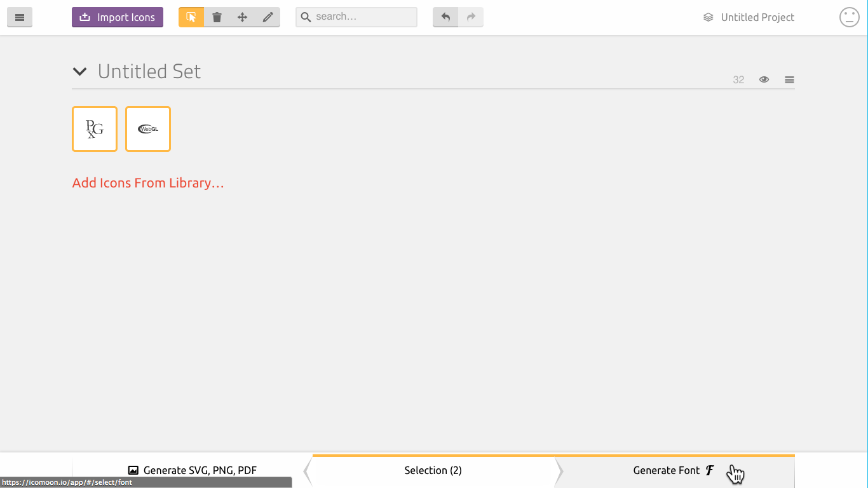Open the account face icon

pyautogui.click(x=850, y=17)
